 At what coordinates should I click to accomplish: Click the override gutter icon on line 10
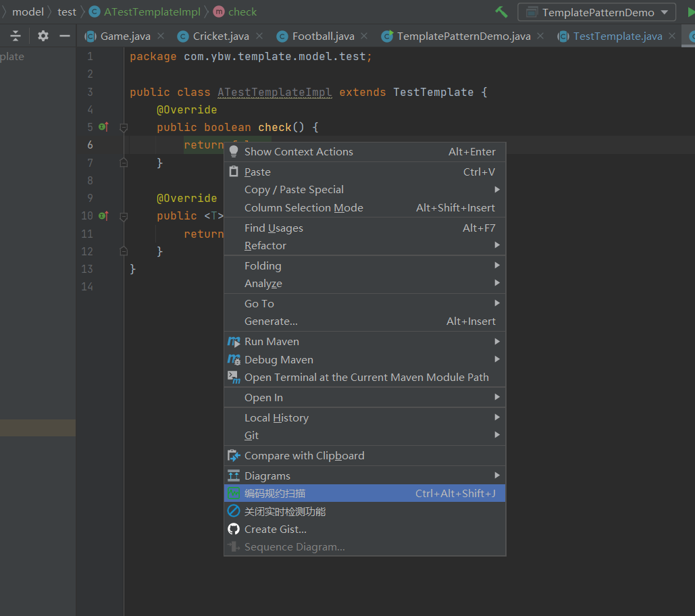point(104,216)
